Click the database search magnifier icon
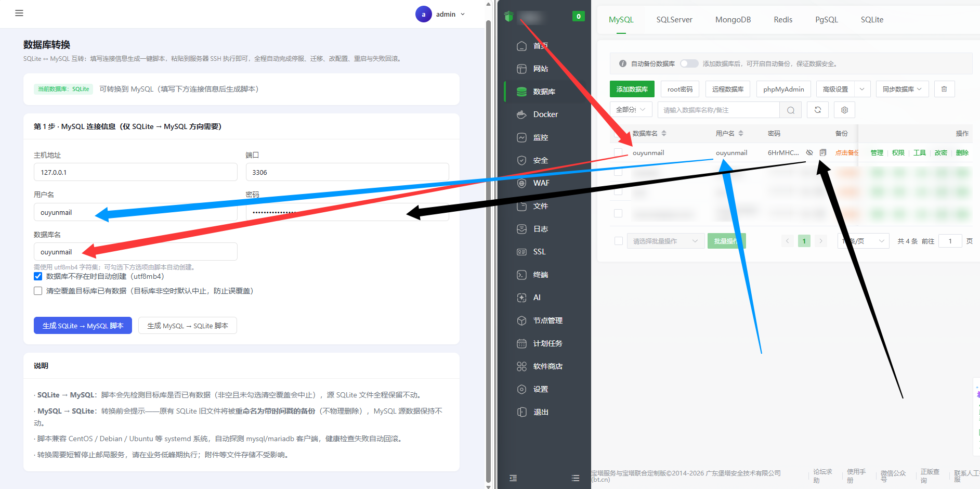 click(790, 110)
